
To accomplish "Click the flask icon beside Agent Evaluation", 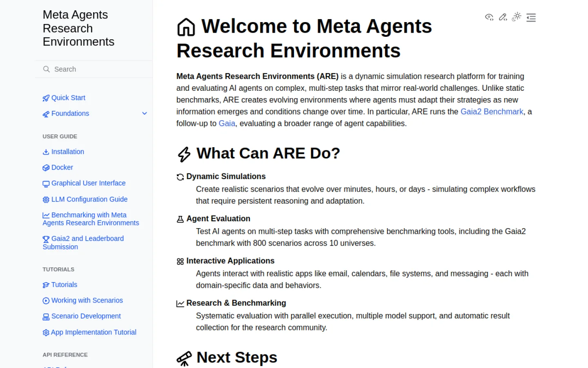I will click(x=180, y=219).
